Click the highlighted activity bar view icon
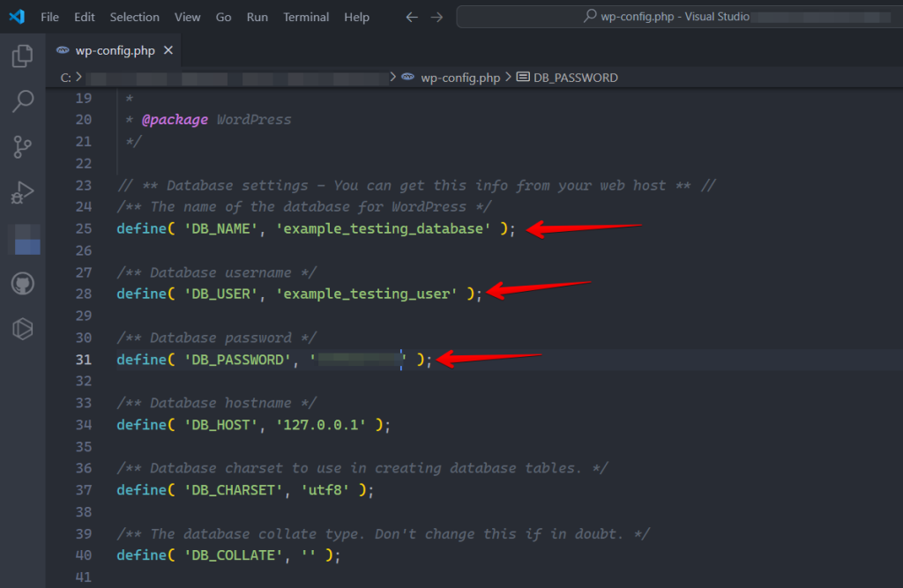This screenshot has width=903, height=588. [22, 237]
